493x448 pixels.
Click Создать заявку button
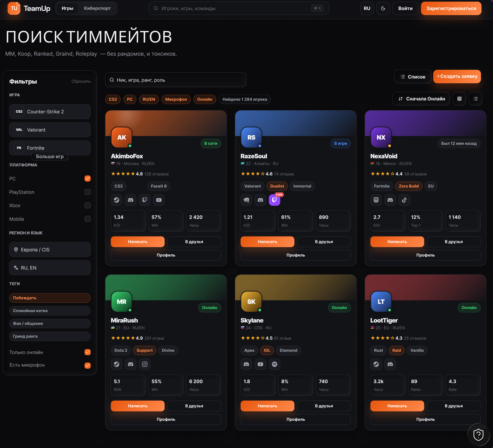[457, 76]
